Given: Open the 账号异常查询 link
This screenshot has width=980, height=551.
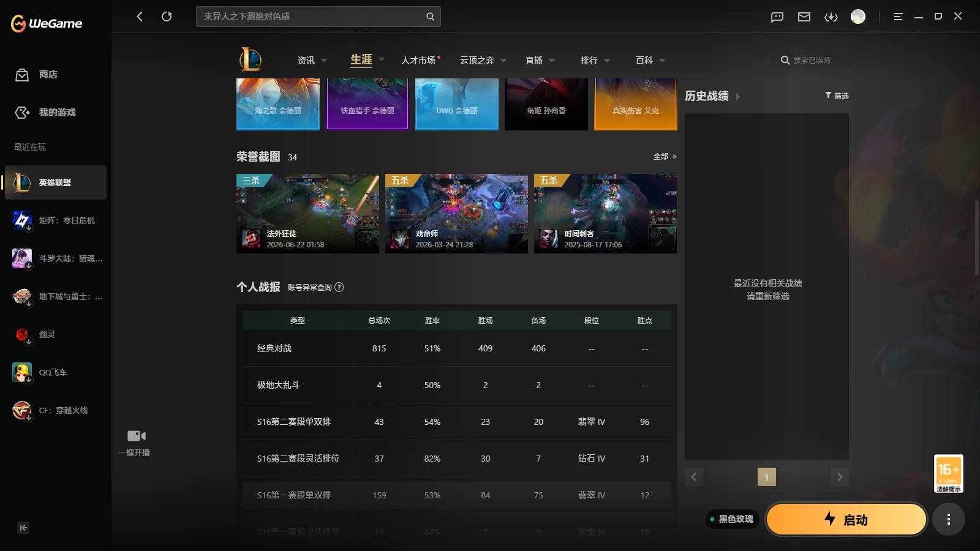Looking at the screenshot, I should (x=310, y=288).
